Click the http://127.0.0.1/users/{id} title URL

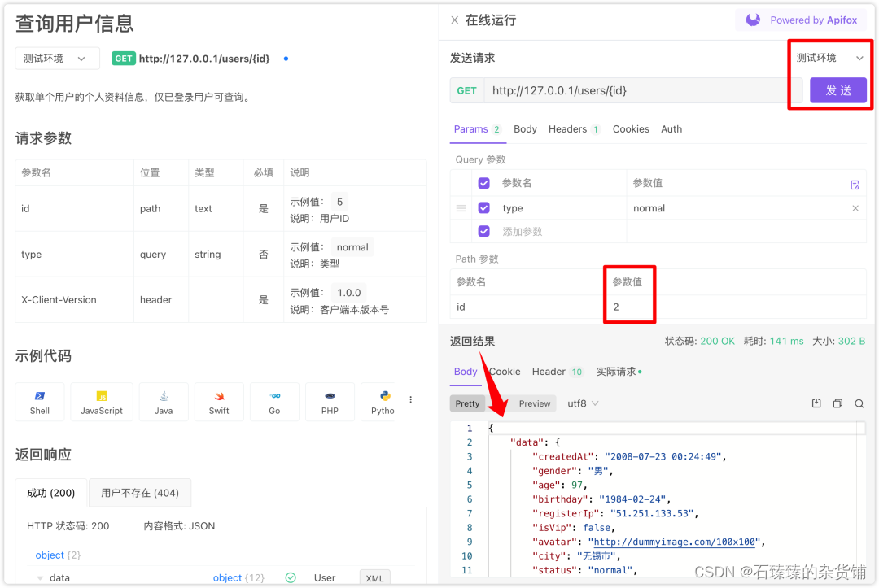pos(204,59)
